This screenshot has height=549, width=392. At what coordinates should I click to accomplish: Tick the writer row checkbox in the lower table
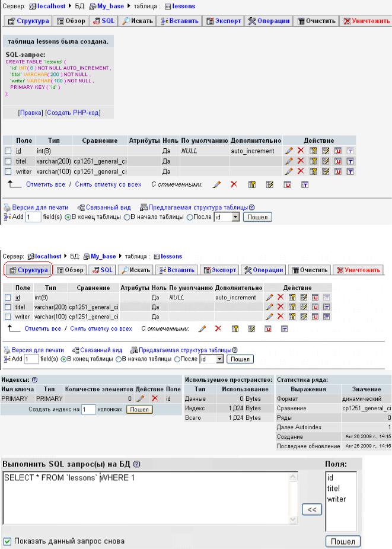click(x=8, y=317)
